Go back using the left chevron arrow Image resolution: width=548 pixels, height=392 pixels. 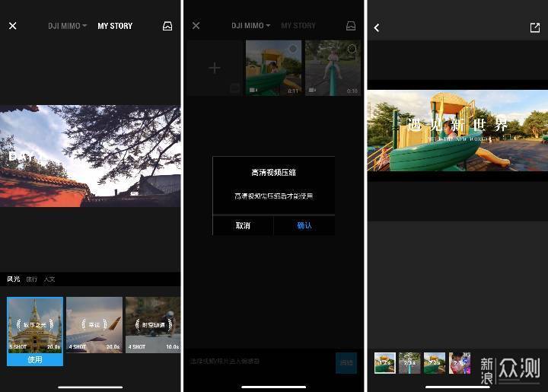click(x=377, y=27)
